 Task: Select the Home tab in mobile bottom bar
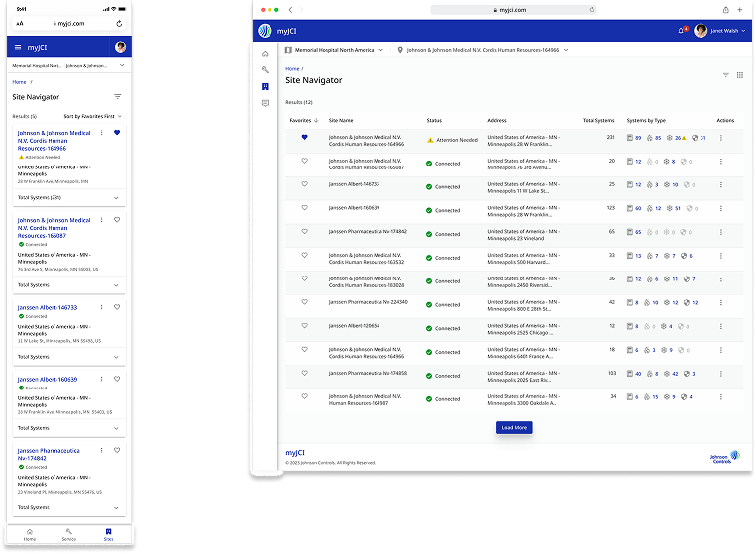(x=29, y=535)
